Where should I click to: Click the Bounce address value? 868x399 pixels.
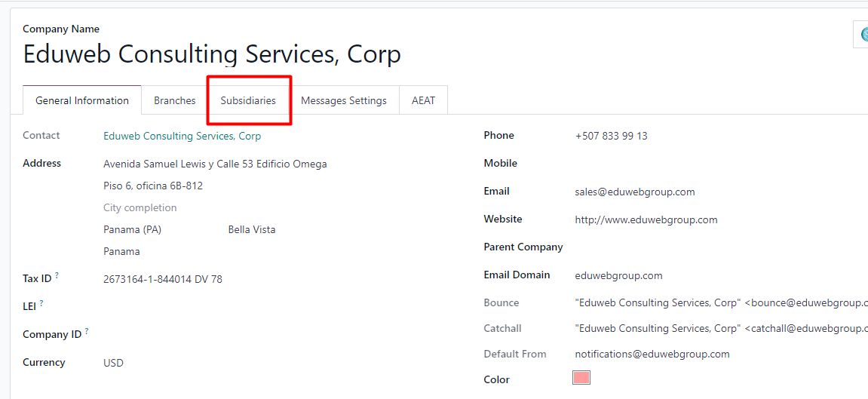721,303
